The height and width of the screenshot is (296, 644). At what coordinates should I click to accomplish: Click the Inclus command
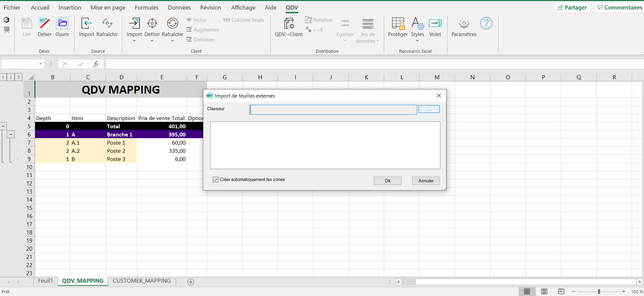pyautogui.click(x=197, y=20)
